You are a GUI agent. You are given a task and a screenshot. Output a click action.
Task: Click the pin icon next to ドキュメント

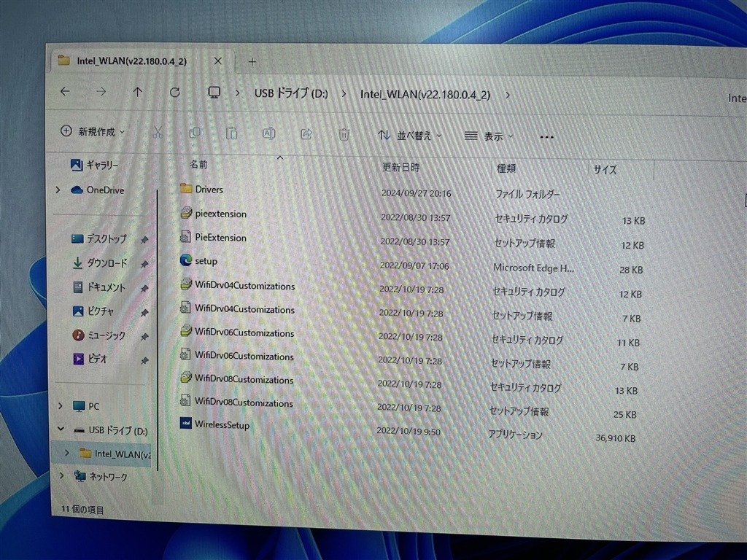coord(144,289)
